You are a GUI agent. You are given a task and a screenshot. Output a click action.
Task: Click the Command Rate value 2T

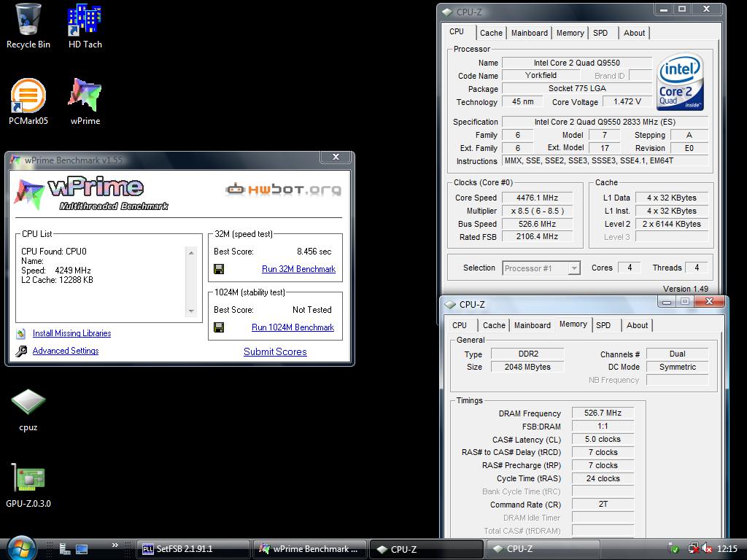pos(603,505)
